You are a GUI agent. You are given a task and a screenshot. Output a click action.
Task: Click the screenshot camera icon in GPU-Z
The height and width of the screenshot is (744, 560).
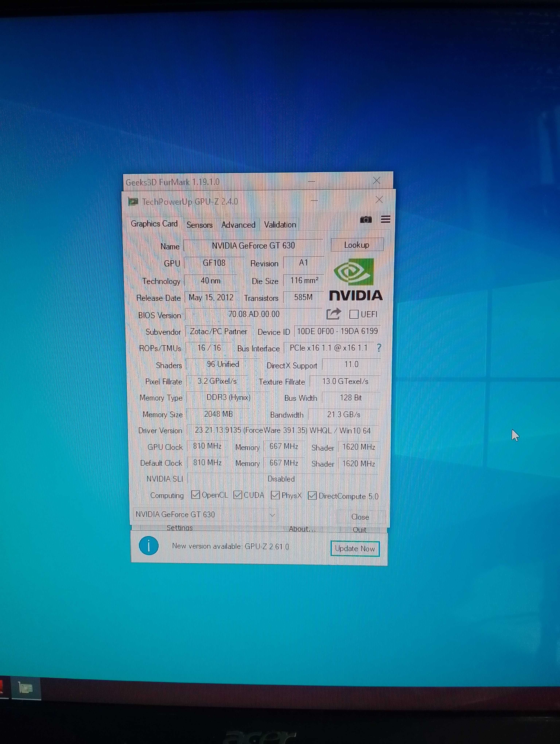(366, 220)
